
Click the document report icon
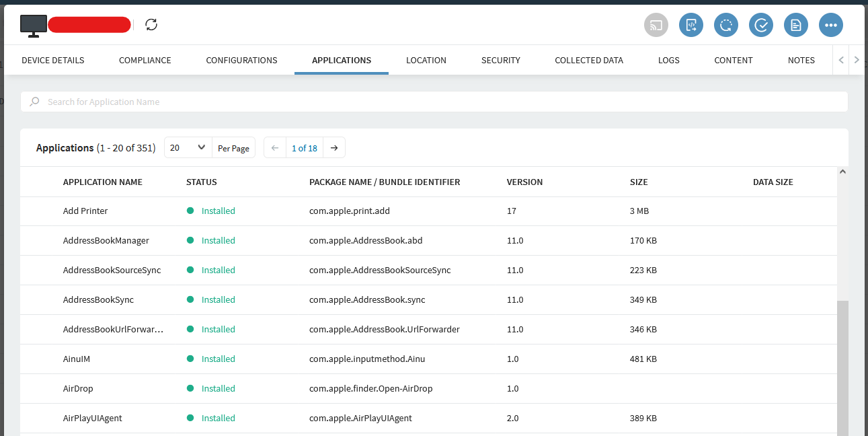[796, 25]
